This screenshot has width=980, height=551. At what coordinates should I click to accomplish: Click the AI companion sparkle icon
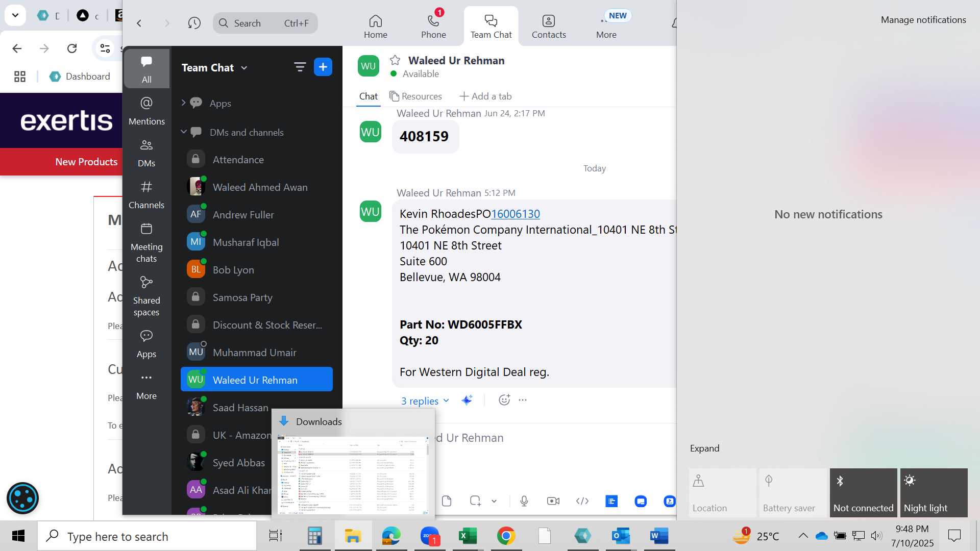pyautogui.click(x=467, y=400)
